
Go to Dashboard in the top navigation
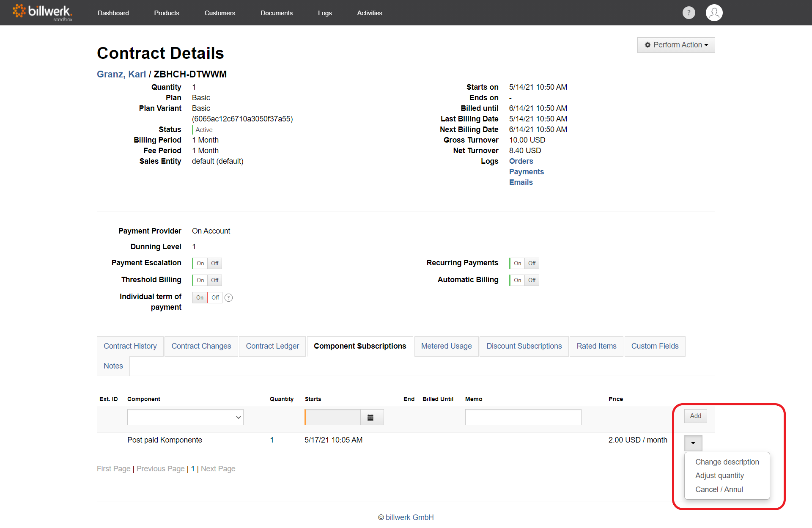pyautogui.click(x=113, y=13)
